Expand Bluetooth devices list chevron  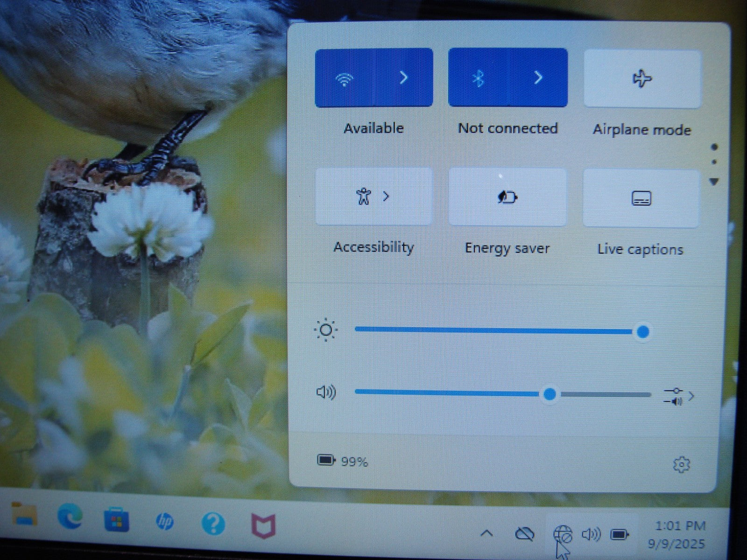click(x=538, y=77)
